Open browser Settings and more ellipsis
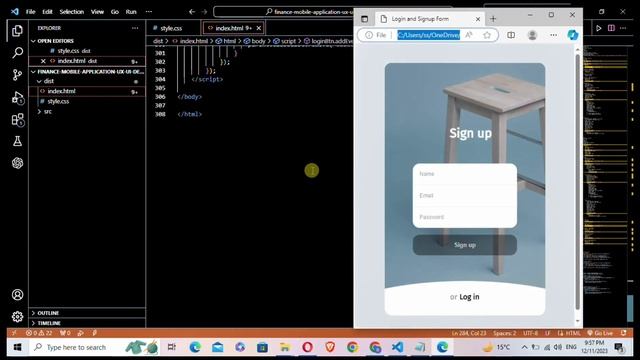640x360 pixels. 553,35
